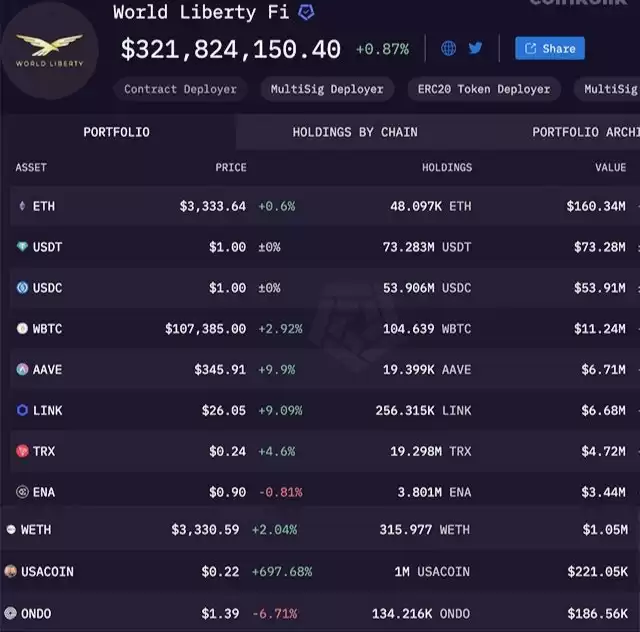Open the PORTFOLIO ARCHIVE tab
The image size is (640, 632).
[x=586, y=132]
